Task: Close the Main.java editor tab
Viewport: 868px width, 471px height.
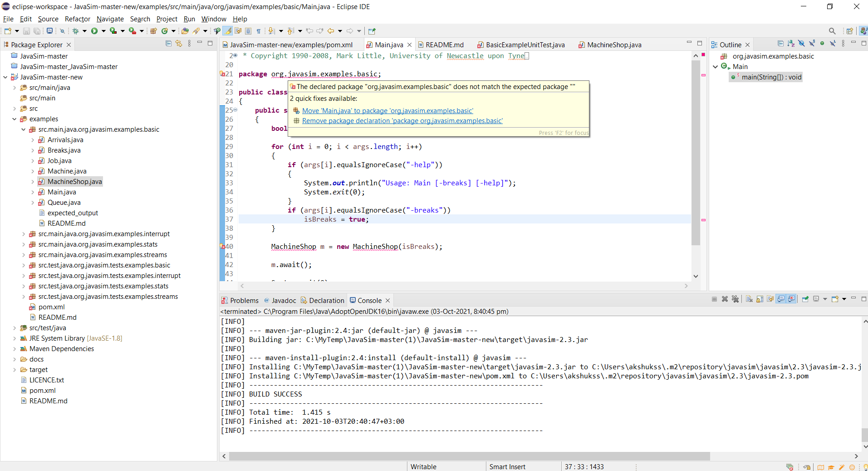Action: tap(409, 45)
